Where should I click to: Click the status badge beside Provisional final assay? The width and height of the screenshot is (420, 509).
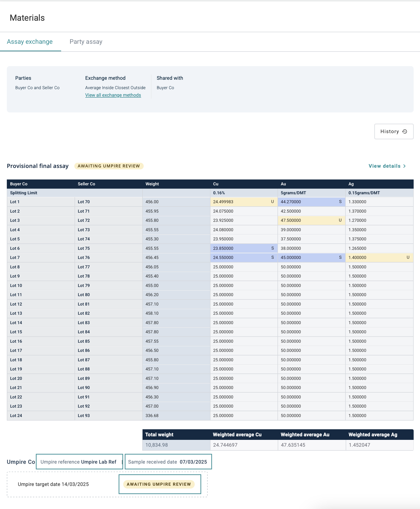(109, 166)
